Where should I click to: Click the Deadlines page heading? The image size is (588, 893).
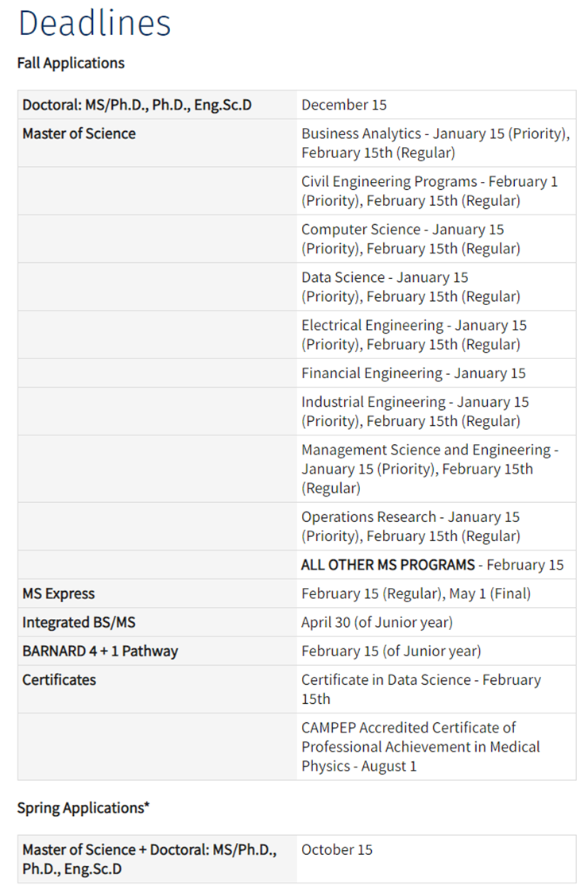pyautogui.click(x=95, y=22)
